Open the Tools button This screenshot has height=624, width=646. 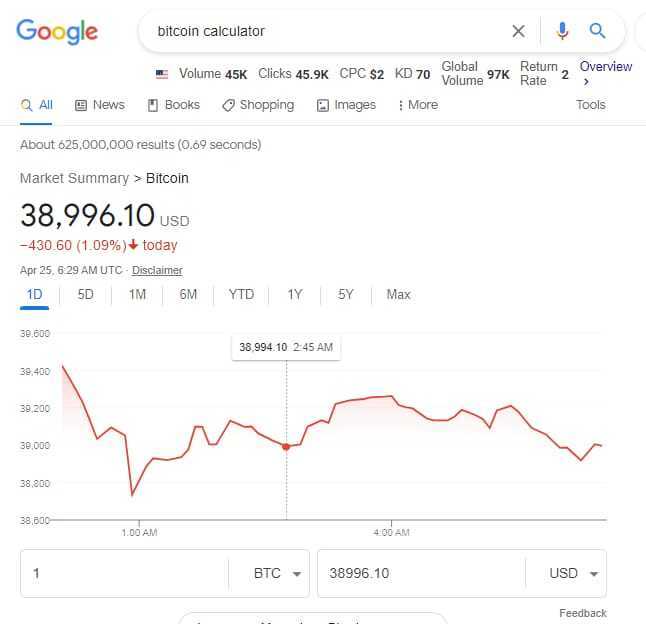click(x=591, y=105)
